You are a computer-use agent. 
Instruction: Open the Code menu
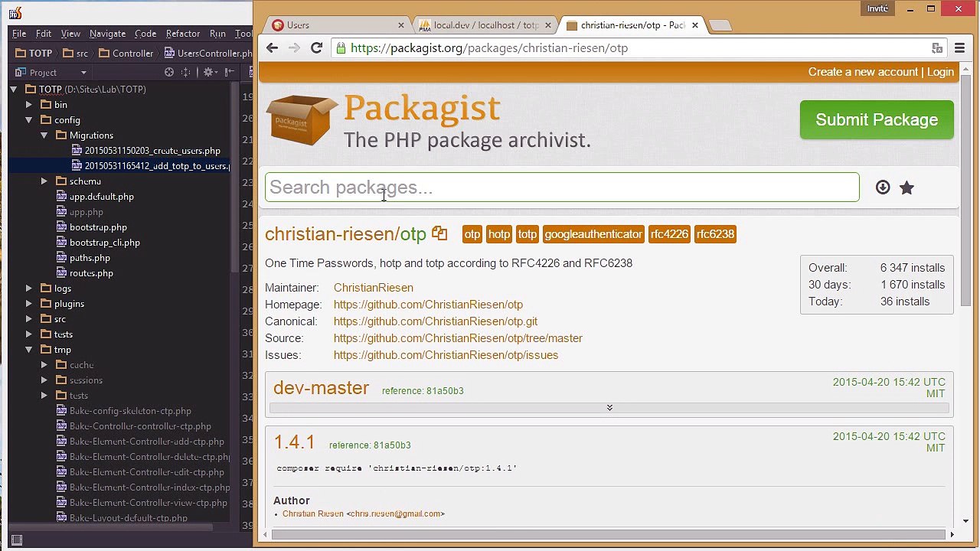tap(145, 34)
